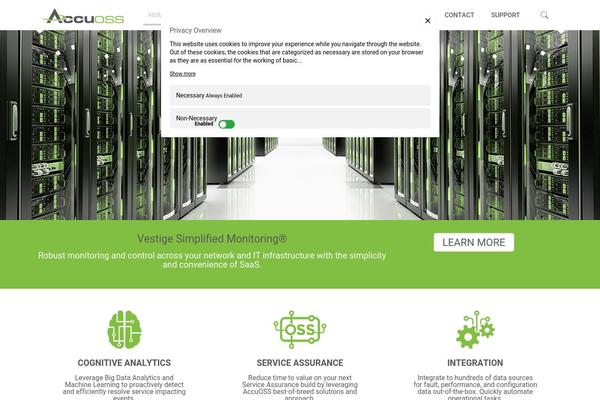Image resolution: width=600 pixels, height=400 pixels.
Task: Click the Privacy Overview heading
Action: click(x=196, y=30)
